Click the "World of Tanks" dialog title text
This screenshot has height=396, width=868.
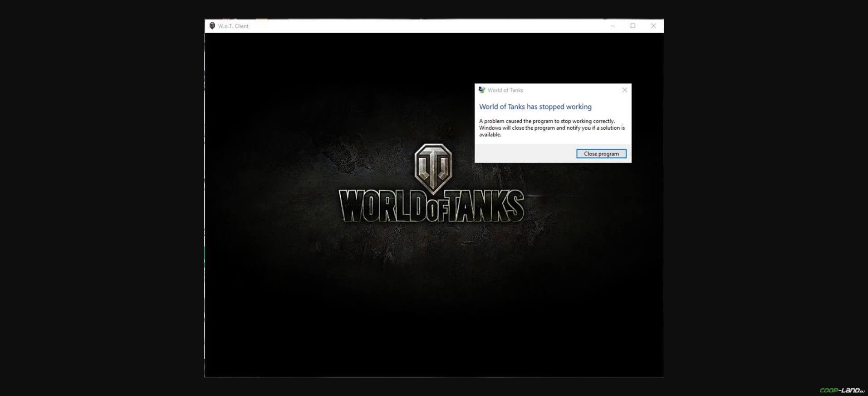click(x=505, y=90)
